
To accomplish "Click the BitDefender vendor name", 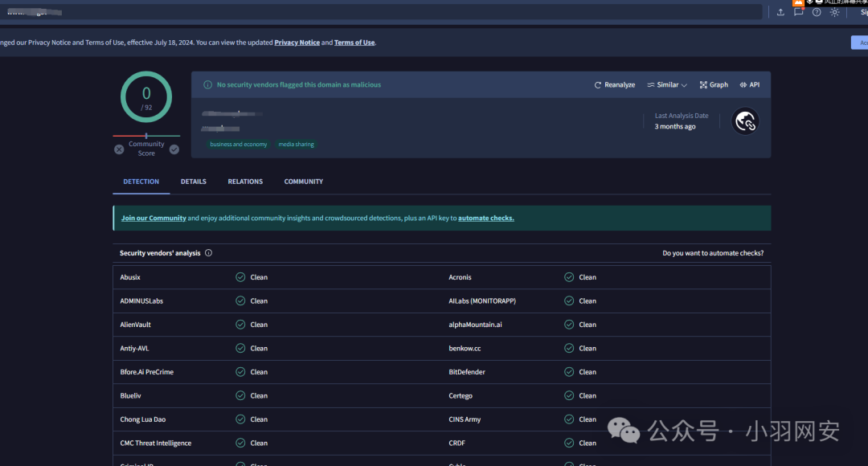I will click(467, 372).
